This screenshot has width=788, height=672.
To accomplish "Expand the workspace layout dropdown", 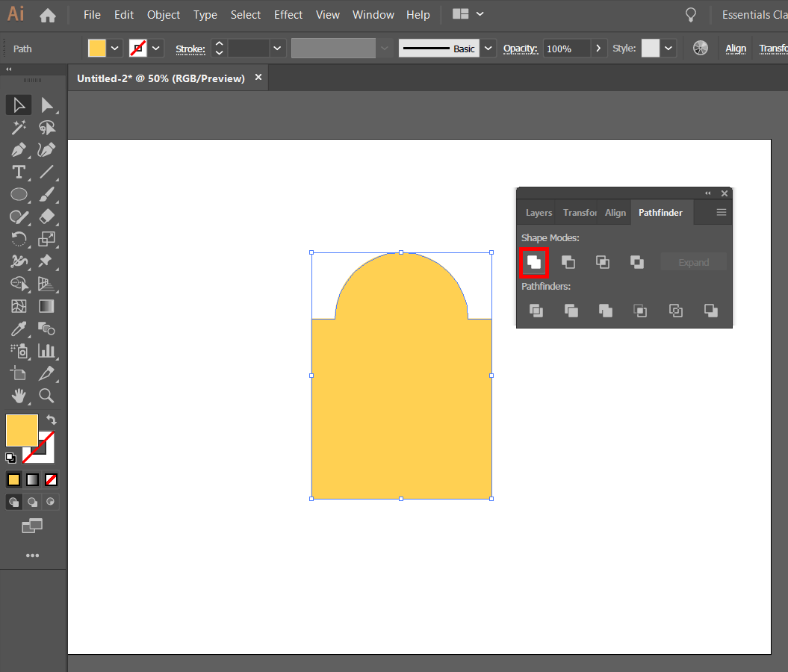I will click(x=480, y=14).
